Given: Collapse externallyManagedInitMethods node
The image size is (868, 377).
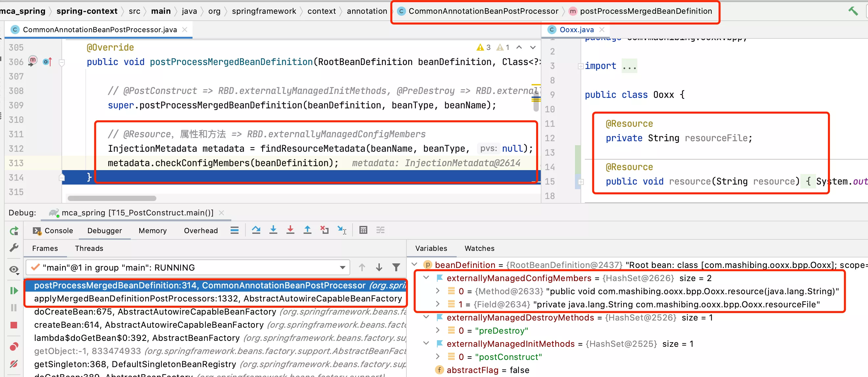Looking at the screenshot, I should coord(426,343).
